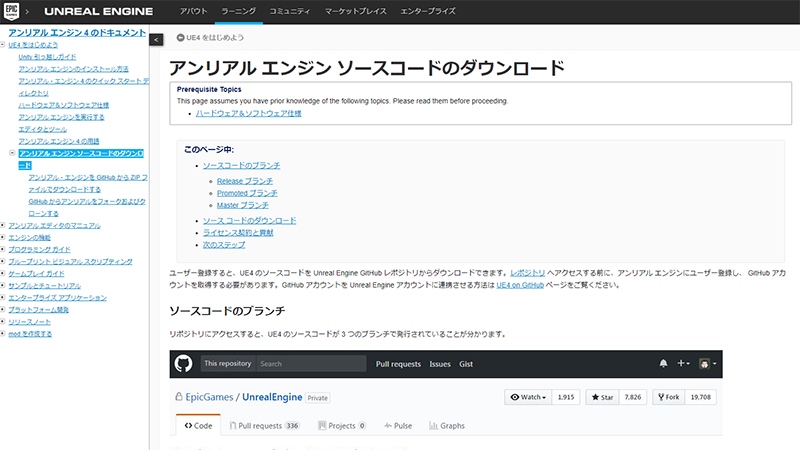Open the ラーニング menu
This screenshot has height=450, width=800.
click(x=238, y=11)
